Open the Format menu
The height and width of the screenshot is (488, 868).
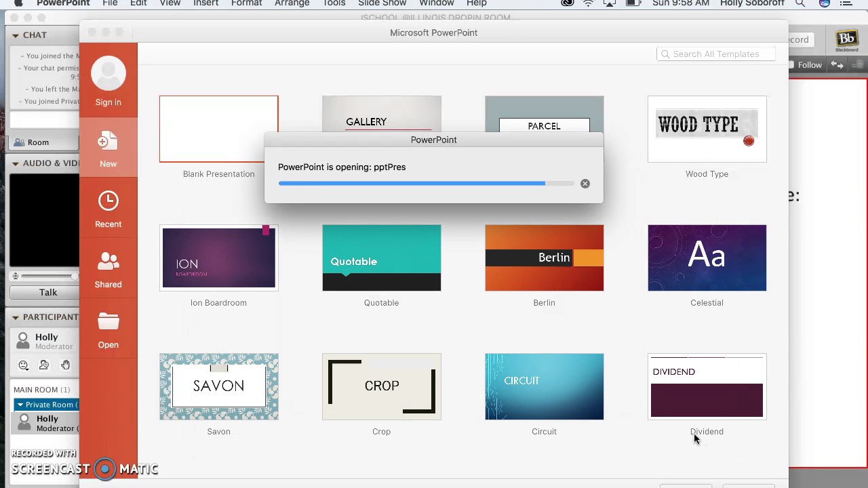[x=247, y=3]
